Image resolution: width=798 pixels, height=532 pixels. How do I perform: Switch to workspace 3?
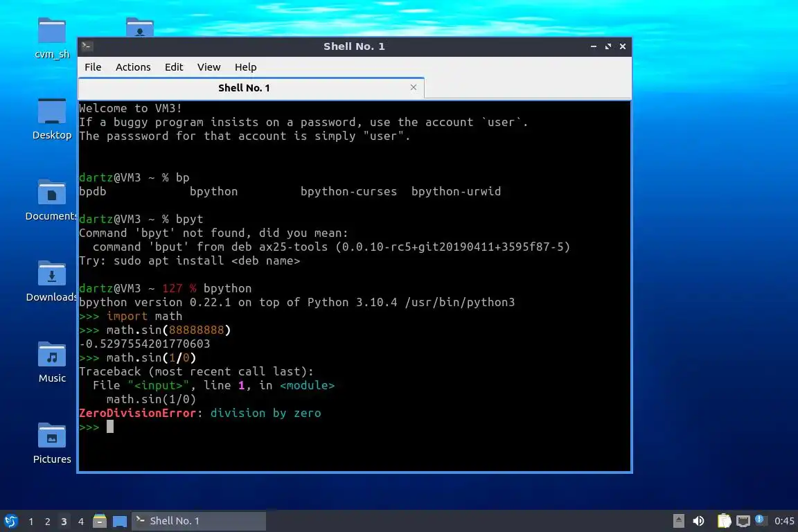pos(64,522)
